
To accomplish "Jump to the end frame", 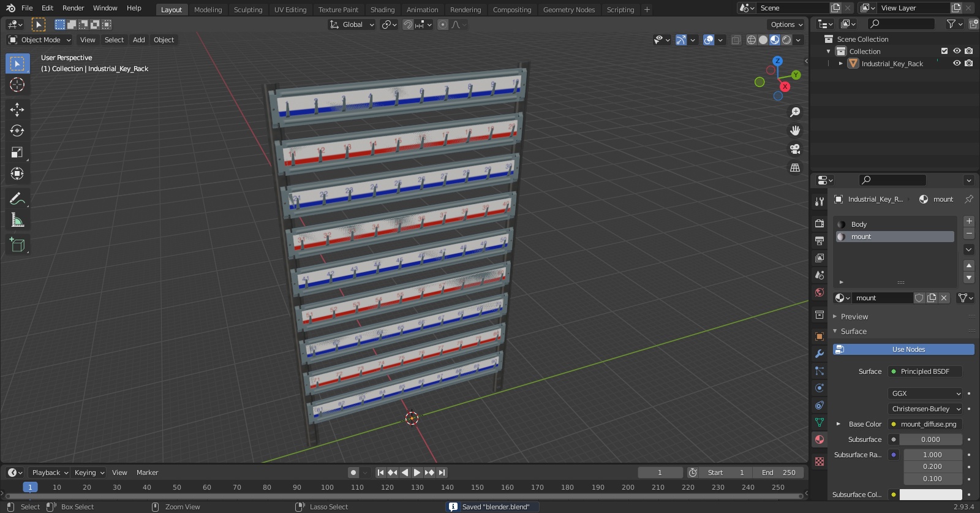I will 442,473.
